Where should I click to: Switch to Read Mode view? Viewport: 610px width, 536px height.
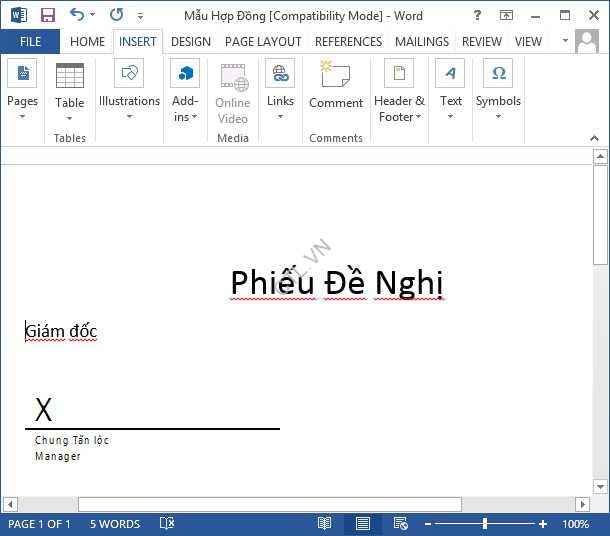click(324, 524)
